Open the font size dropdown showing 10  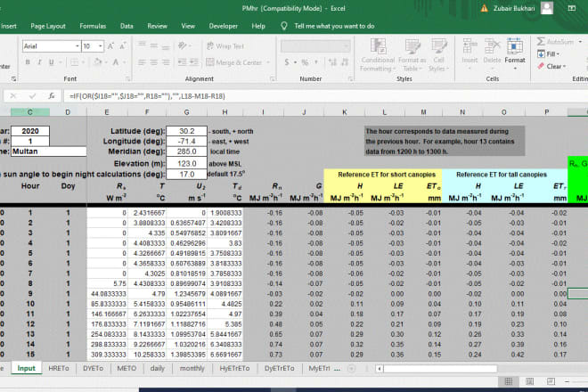tap(101, 46)
